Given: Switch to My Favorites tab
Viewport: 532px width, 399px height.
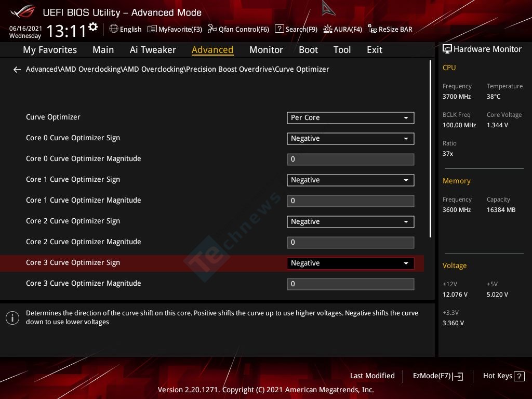Looking at the screenshot, I should click(x=50, y=50).
